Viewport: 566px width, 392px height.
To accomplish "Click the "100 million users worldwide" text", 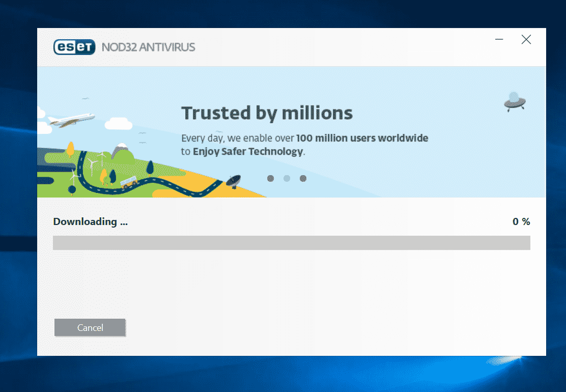I will (362, 138).
